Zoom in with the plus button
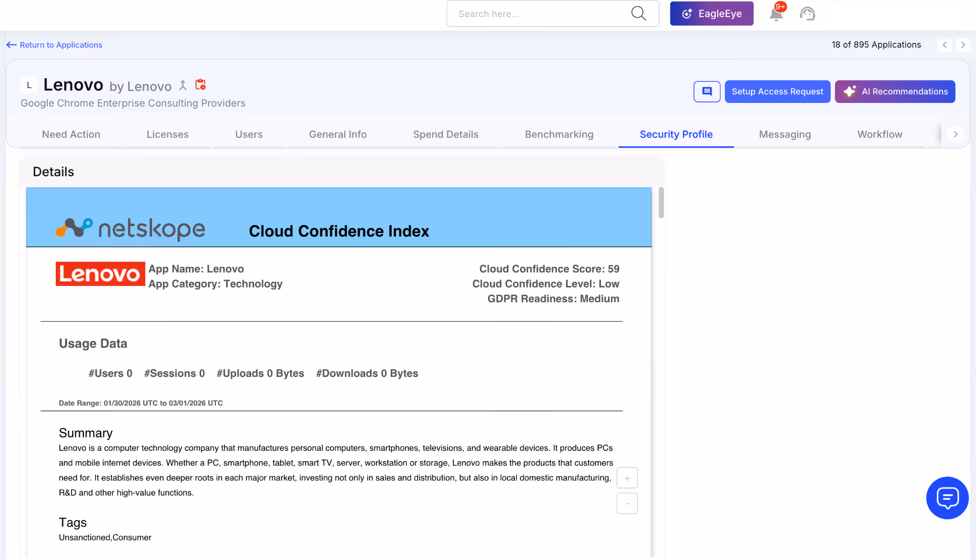Viewport: 976px width, 560px height. tap(627, 478)
